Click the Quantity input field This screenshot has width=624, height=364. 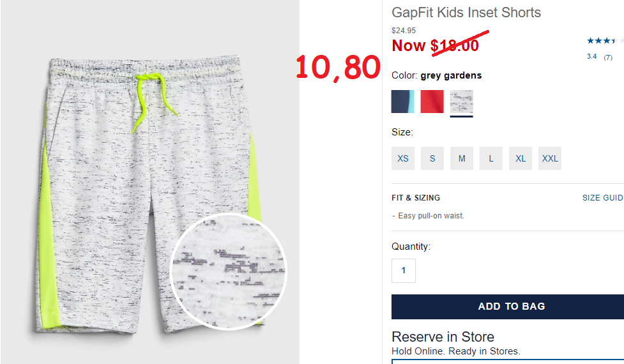(x=404, y=271)
